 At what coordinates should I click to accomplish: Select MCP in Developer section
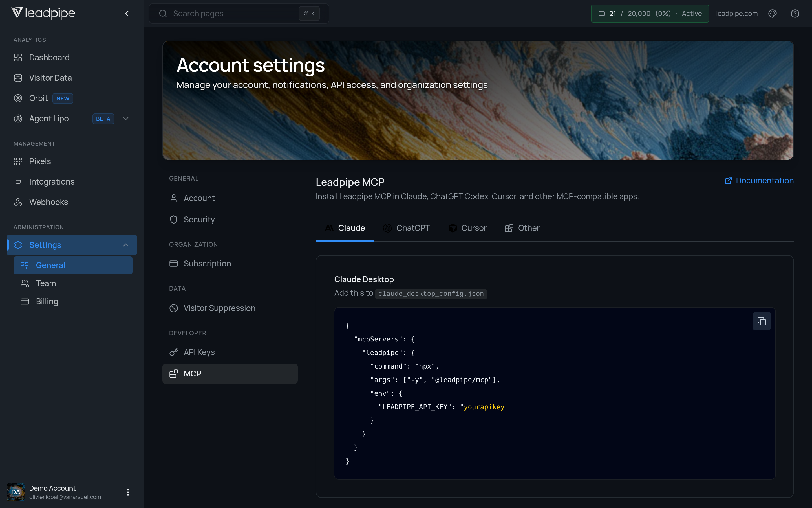(x=230, y=374)
